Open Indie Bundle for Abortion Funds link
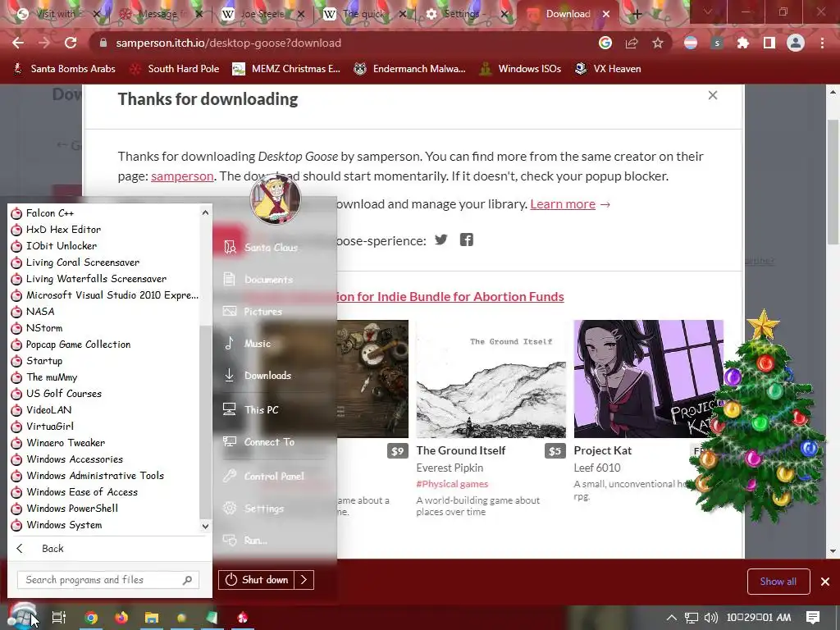 (x=450, y=296)
